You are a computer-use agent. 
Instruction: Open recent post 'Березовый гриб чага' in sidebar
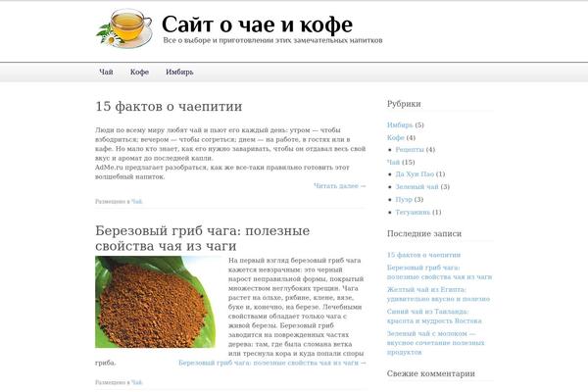439,272
